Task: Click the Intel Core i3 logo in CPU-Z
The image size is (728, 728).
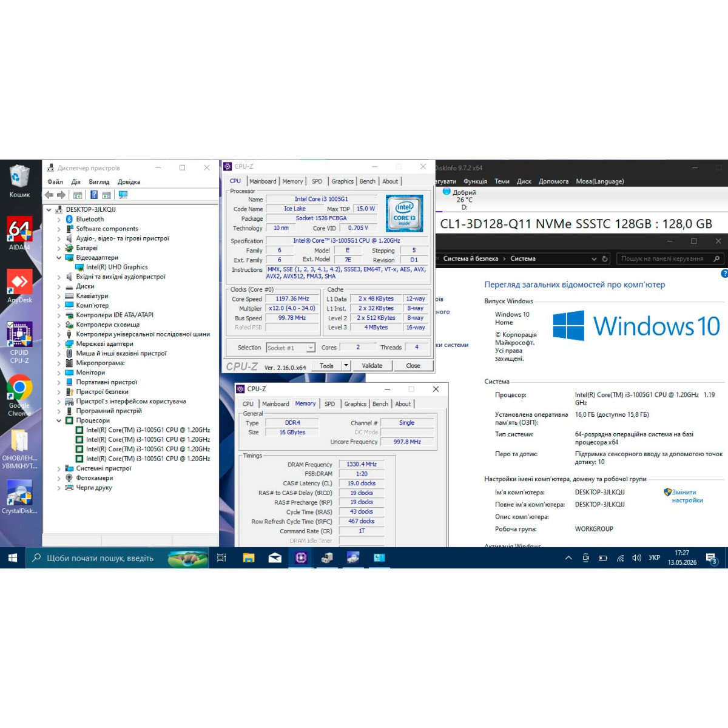Action: click(405, 214)
